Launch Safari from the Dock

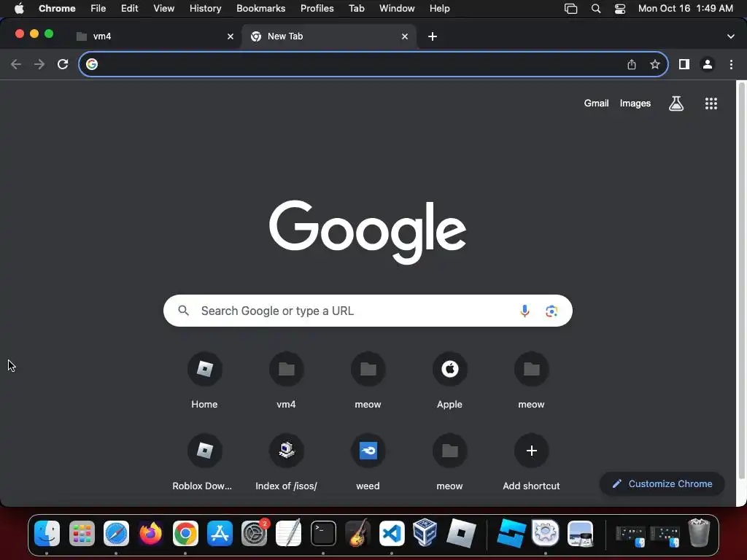tap(116, 533)
